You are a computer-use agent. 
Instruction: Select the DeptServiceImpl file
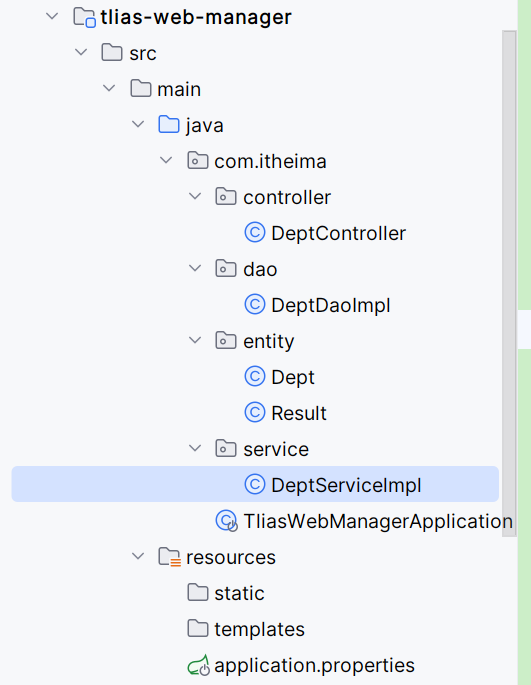coord(255,484)
